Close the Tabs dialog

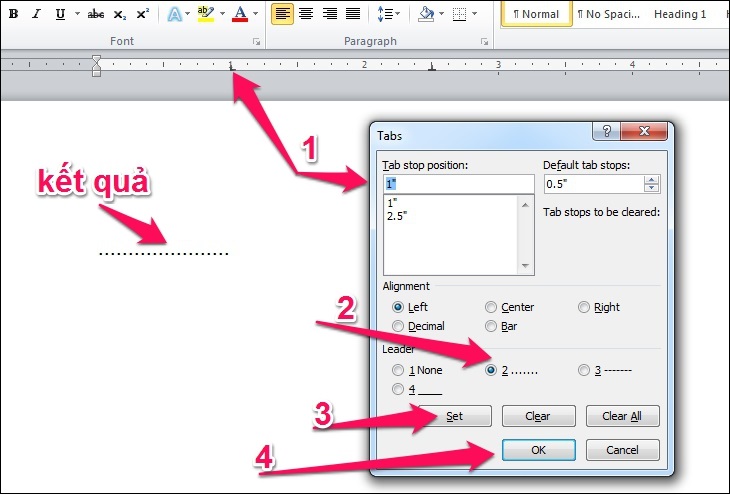coord(644,131)
